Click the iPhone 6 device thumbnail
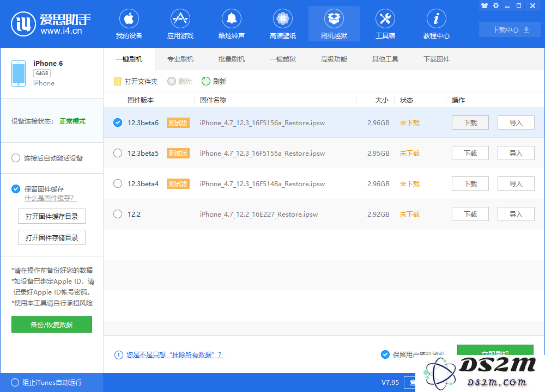The width and height of the screenshot is (545, 392). (x=19, y=73)
